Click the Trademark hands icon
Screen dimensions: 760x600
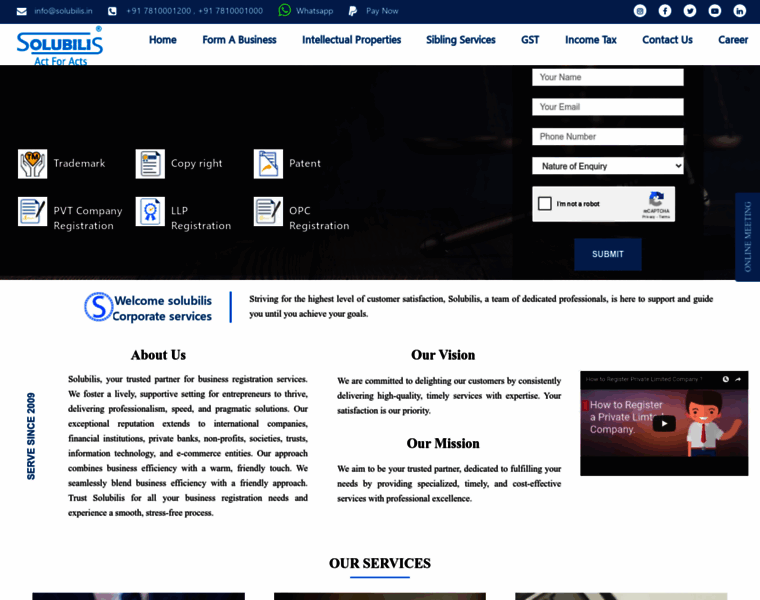(32, 164)
